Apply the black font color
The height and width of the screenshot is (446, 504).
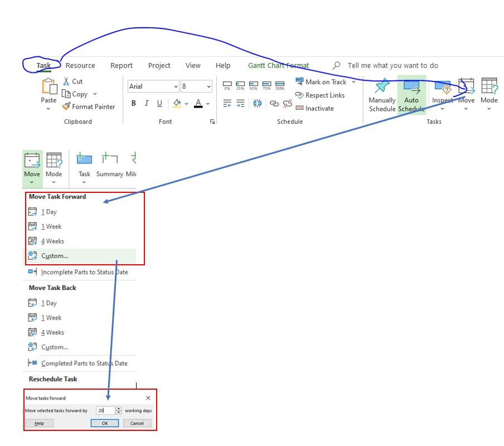pos(198,103)
